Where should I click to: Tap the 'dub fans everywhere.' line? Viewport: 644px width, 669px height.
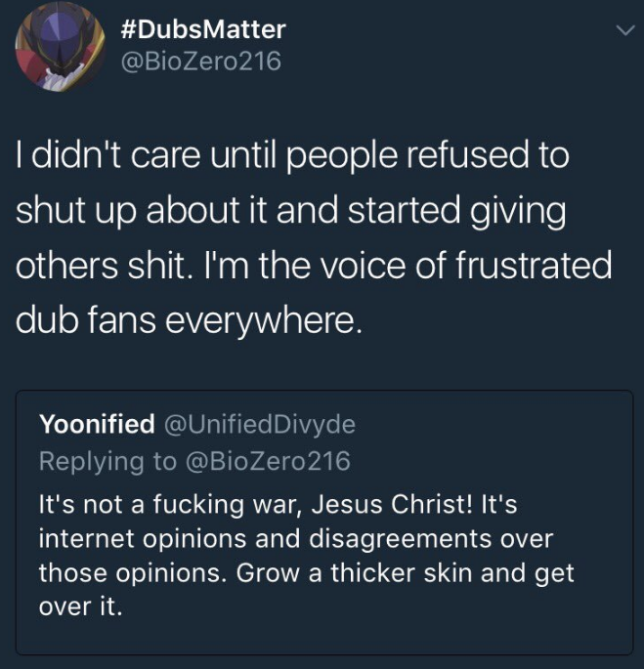pyautogui.click(x=190, y=321)
